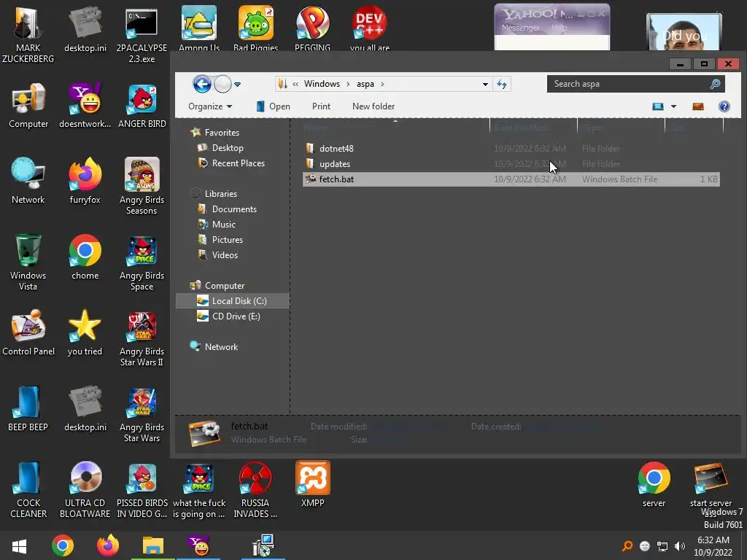Open the Windows Start button

coord(20,545)
